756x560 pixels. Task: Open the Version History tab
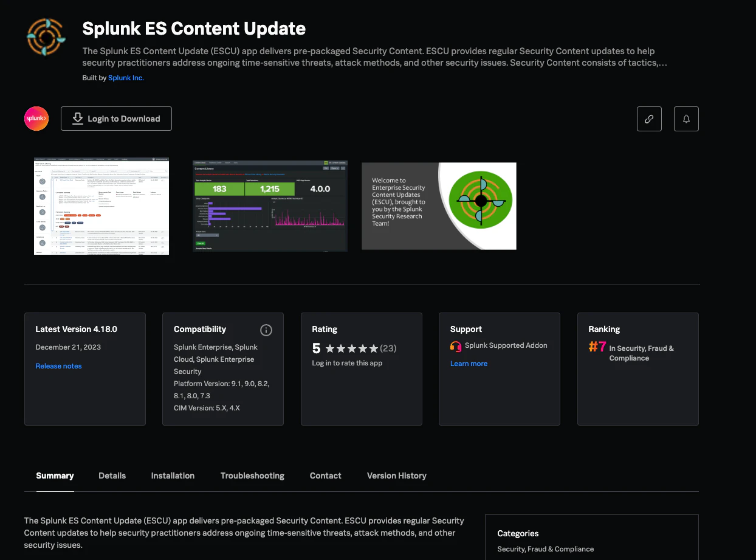(x=397, y=475)
